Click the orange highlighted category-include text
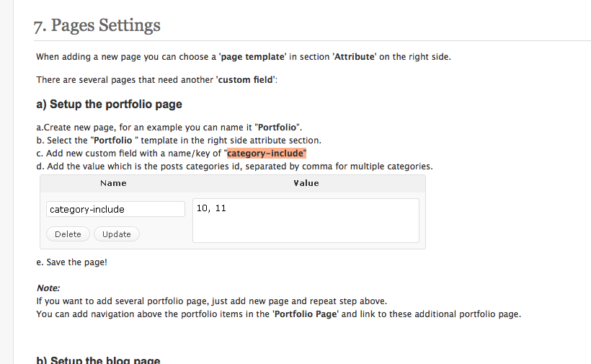The height and width of the screenshot is (364, 591). coord(267,154)
